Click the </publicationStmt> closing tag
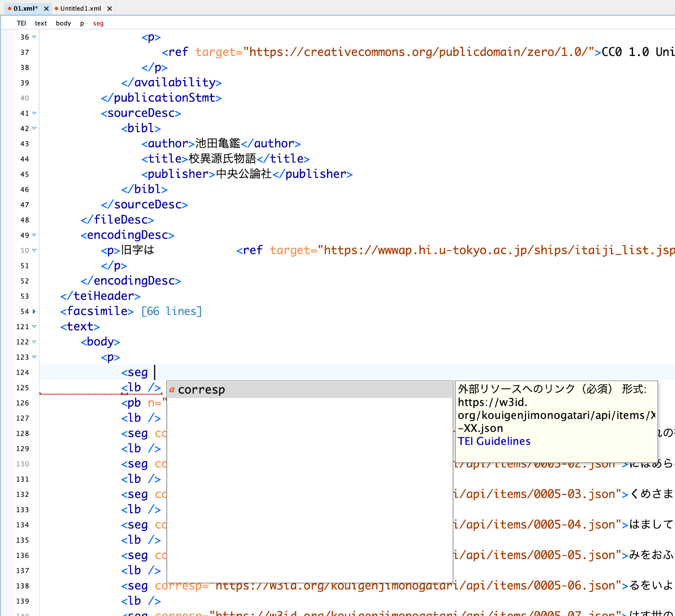 click(162, 98)
